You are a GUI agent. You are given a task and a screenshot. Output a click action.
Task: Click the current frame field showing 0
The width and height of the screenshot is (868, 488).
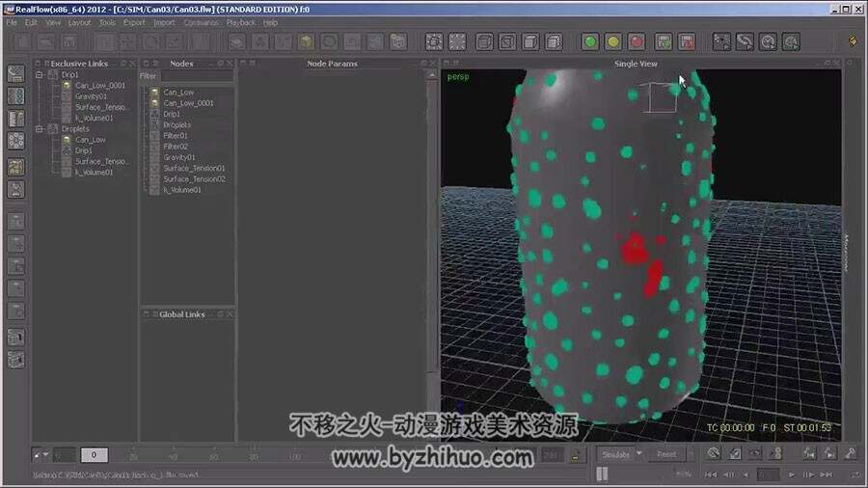[x=95, y=455]
